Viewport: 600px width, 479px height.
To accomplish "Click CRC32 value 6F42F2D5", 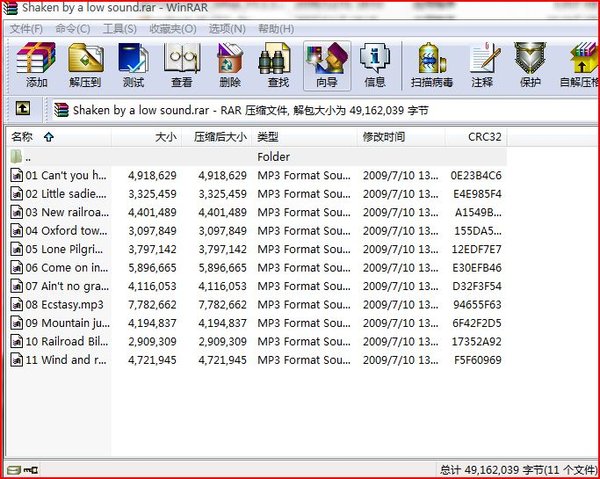I will click(477, 323).
